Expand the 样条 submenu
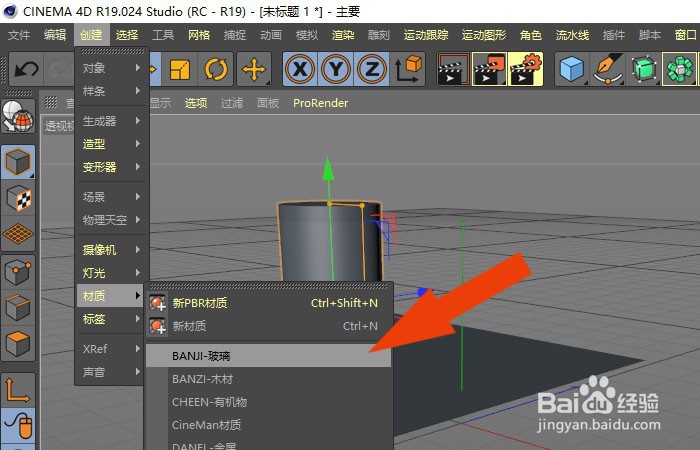Viewport: 700px width, 450px height. pyautogui.click(x=112, y=91)
